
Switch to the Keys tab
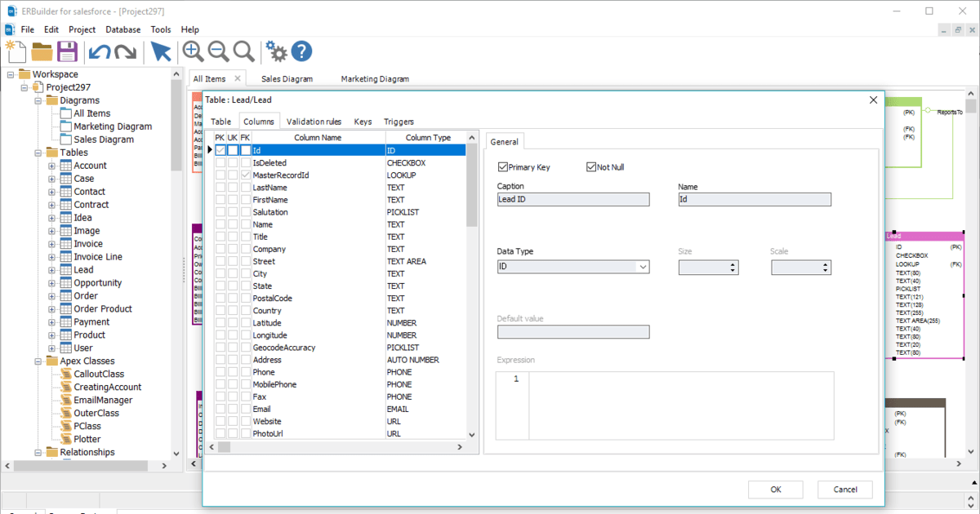pos(363,122)
